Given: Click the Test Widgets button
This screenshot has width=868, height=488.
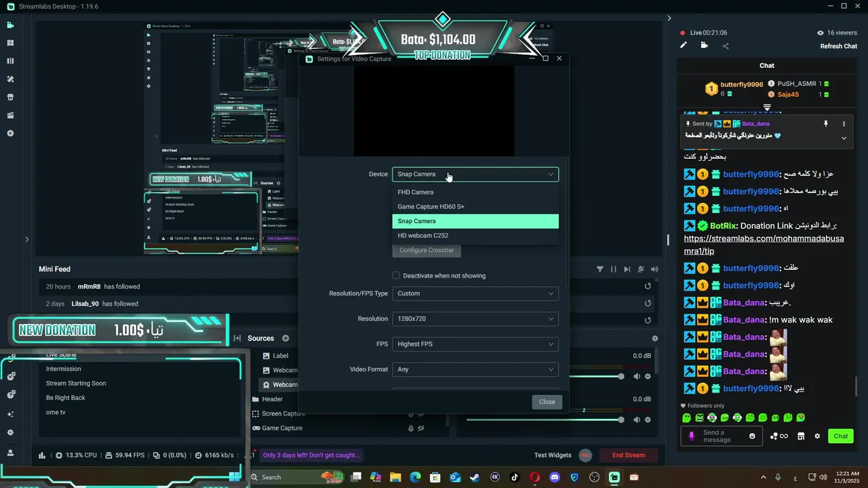Looking at the screenshot, I should tap(553, 455).
